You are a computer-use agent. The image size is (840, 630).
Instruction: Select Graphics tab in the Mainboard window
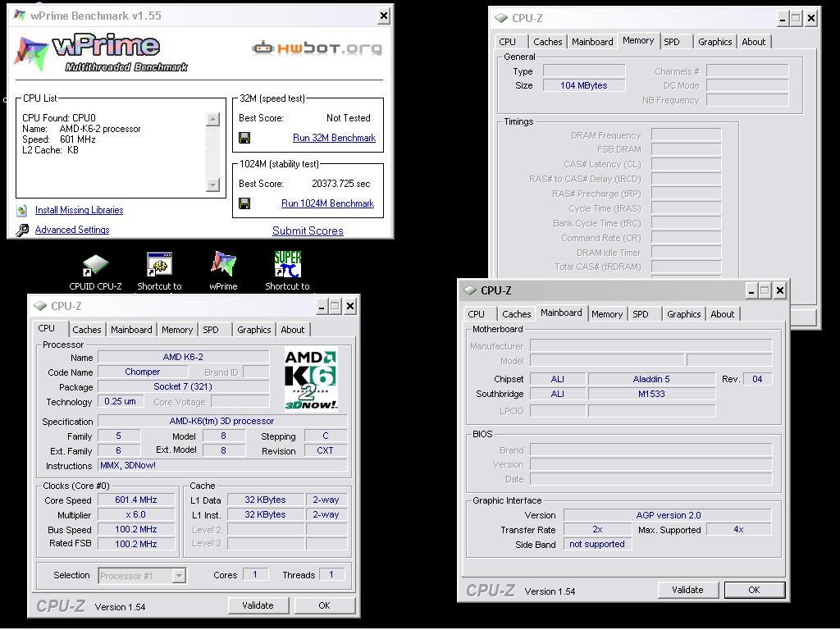pos(684,314)
